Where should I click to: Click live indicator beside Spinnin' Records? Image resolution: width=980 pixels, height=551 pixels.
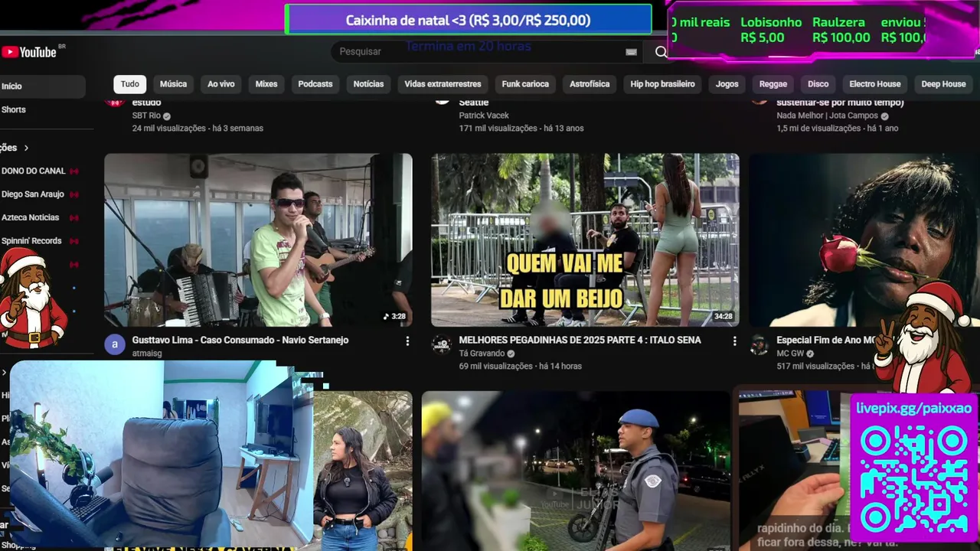click(x=74, y=241)
